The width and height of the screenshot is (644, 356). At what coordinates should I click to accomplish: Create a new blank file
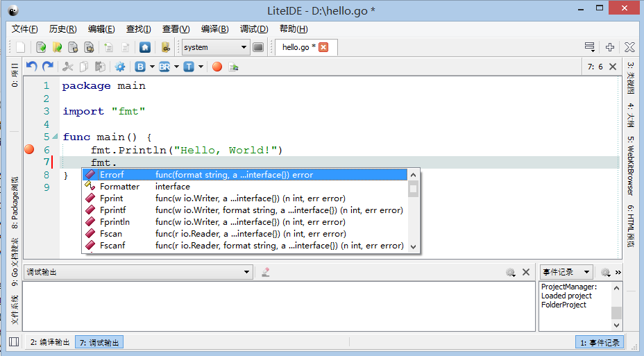(x=20, y=47)
